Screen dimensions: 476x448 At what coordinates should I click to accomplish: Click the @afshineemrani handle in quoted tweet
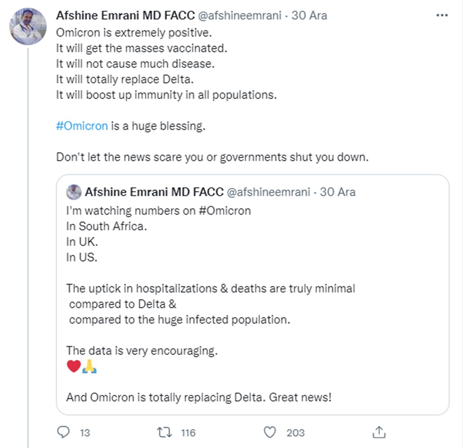click(x=267, y=192)
